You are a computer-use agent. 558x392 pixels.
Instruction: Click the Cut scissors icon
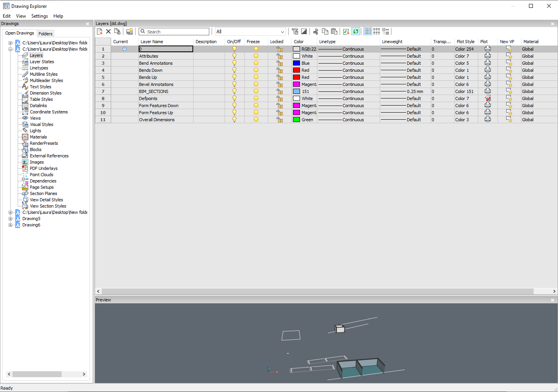tap(316, 31)
